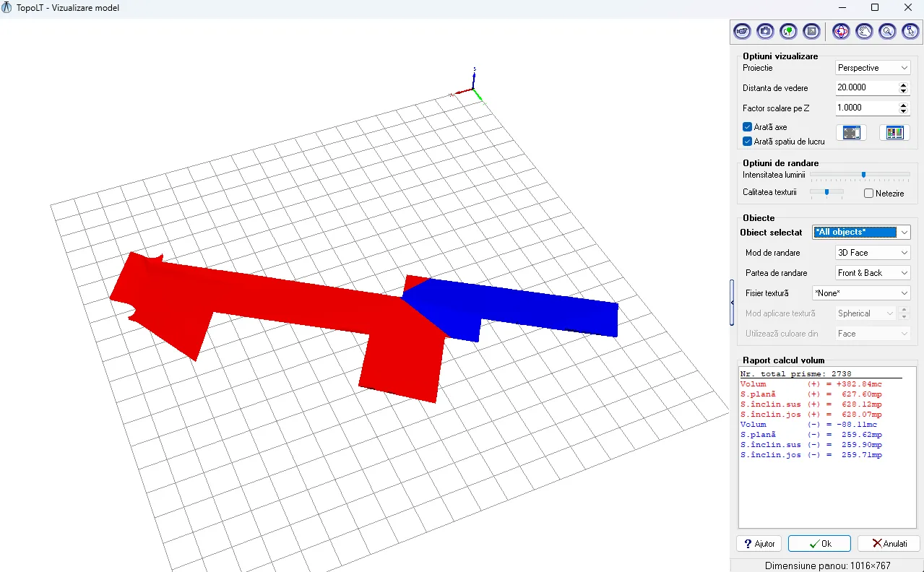This screenshot has width=924, height=572.
Task: Expand the Mod de randare dropdown
Action: [873, 253]
